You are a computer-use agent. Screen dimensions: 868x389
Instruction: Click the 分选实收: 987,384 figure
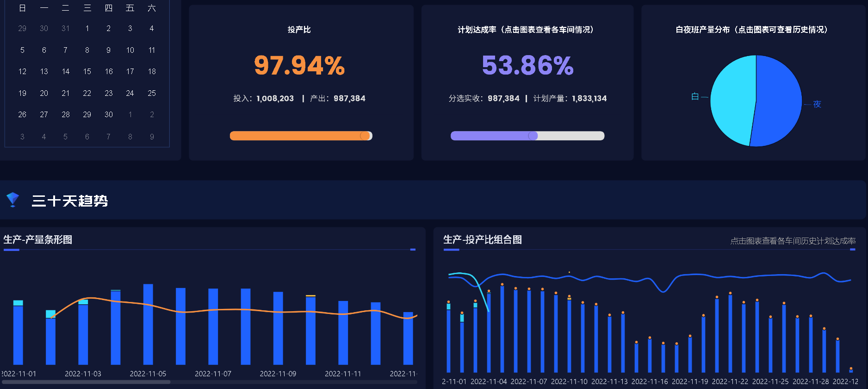pyautogui.click(x=484, y=98)
